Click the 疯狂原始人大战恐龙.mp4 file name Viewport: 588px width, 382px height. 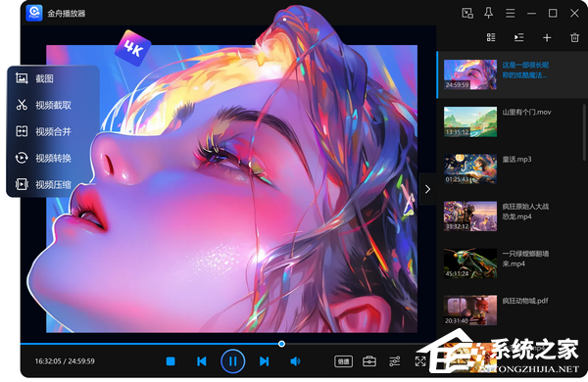click(x=525, y=212)
